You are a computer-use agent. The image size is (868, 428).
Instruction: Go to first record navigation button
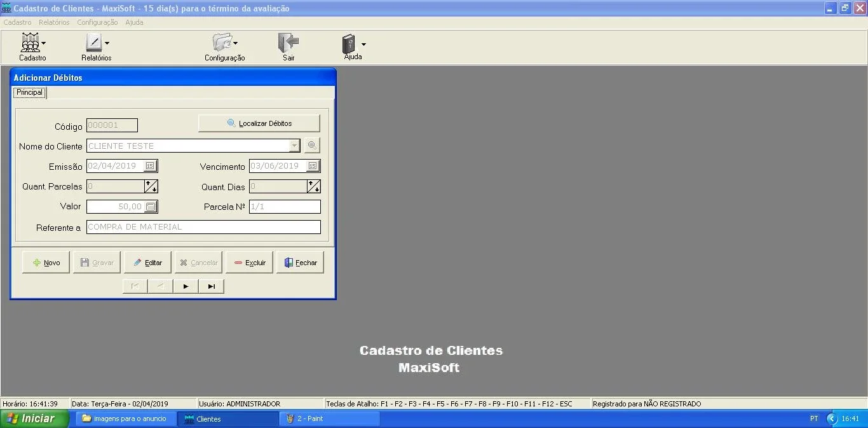135,286
